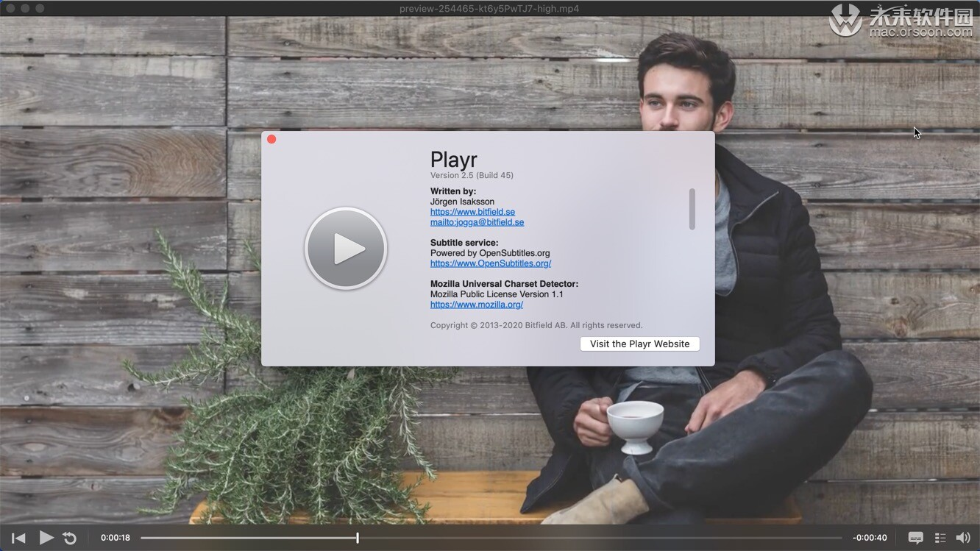The width and height of the screenshot is (980, 551).
Task: Click the "Version 2.5 (Build 45)" text
Action: point(472,175)
